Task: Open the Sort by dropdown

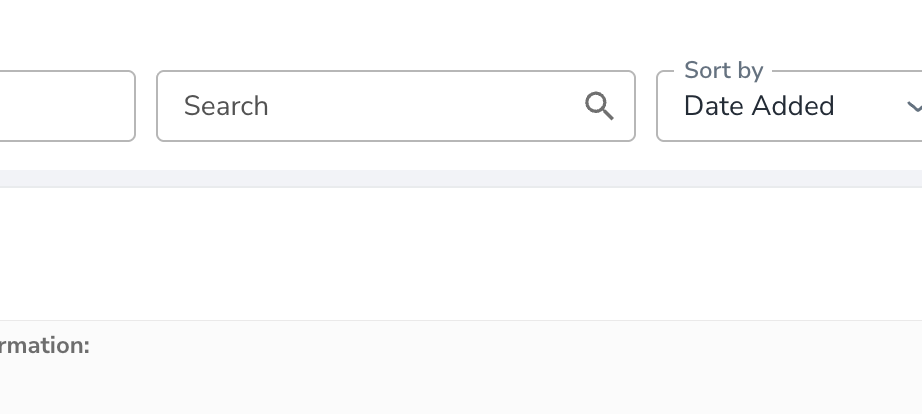Action: click(789, 106)
